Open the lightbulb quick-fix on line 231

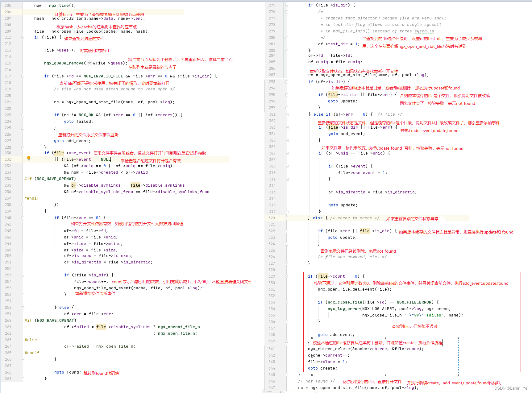[x=29, y=159]
